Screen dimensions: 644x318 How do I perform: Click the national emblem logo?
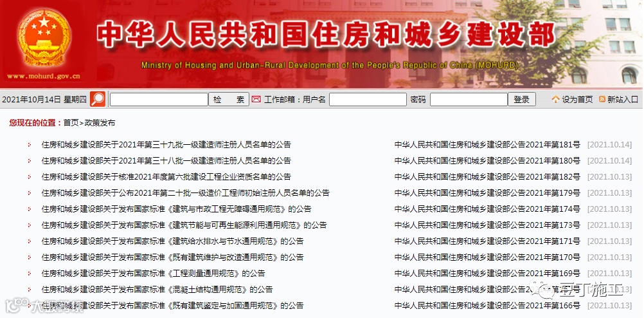pos(44,38)
